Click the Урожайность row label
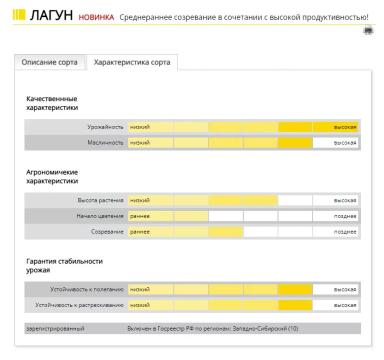The width and height of the screenshot is (384, 360). click(105, 127)
